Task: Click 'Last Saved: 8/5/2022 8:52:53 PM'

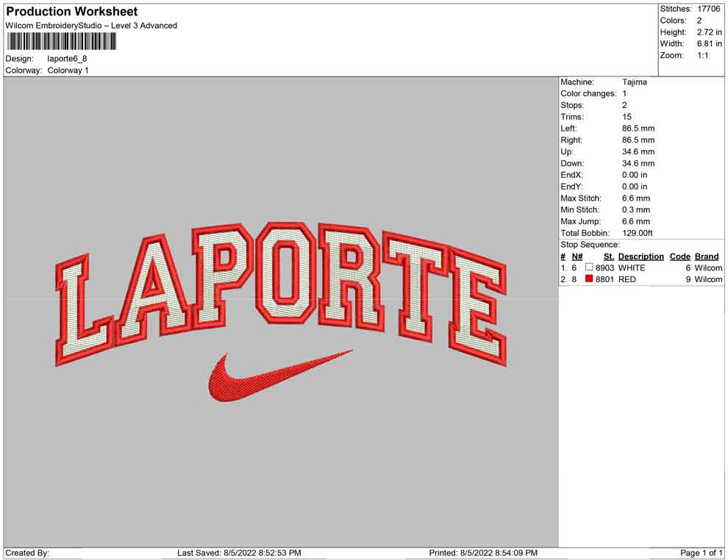Action: pos(239,553)
